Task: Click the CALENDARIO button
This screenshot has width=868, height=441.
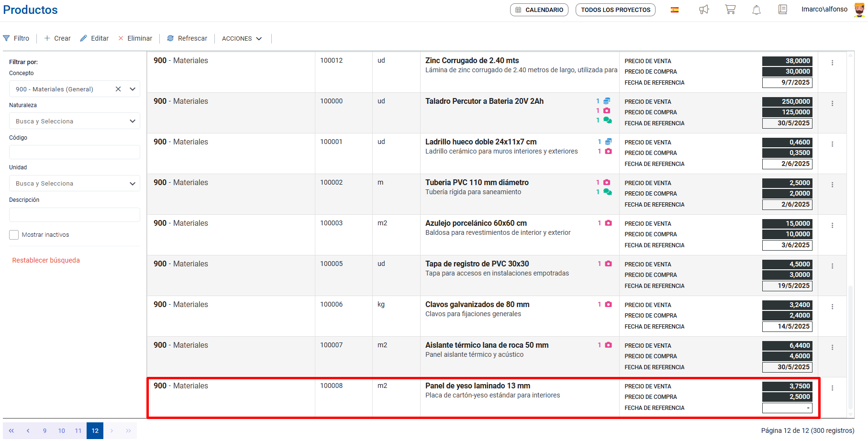Action: [539, 10]
